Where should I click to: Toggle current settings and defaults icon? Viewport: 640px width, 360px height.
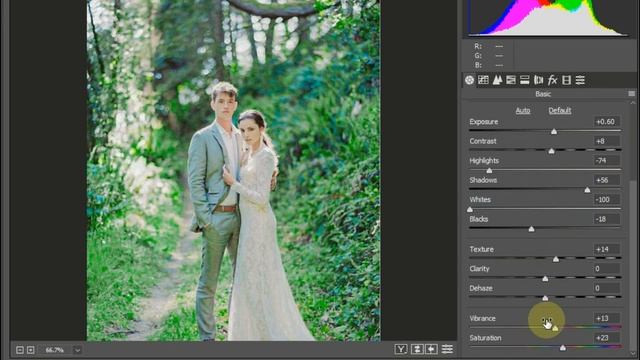[x=447, y=349]
